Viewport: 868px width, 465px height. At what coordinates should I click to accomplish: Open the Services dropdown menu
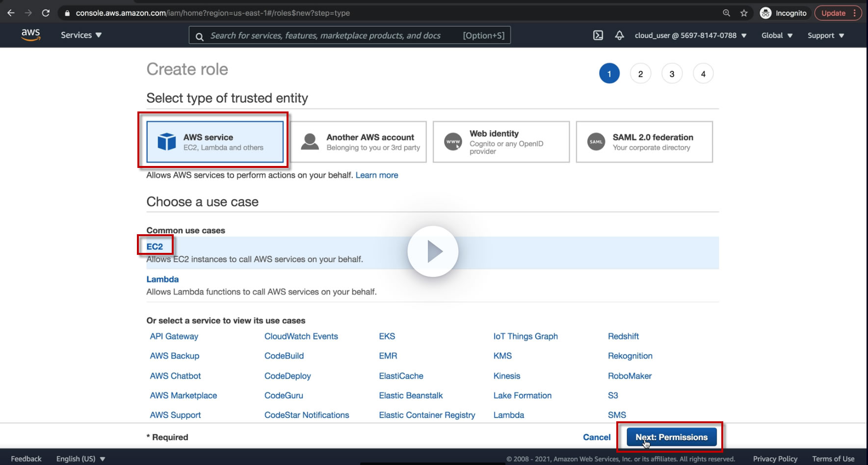click(81, 35)
